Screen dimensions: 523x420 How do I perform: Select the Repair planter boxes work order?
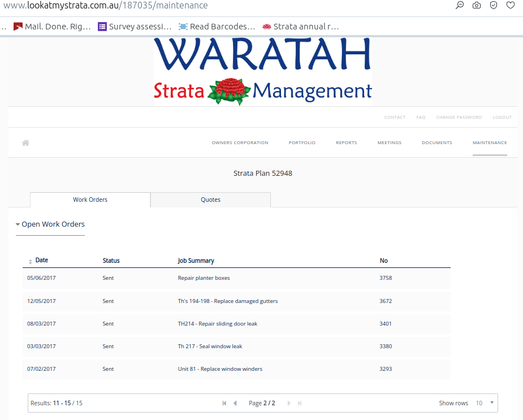(236, 278)
